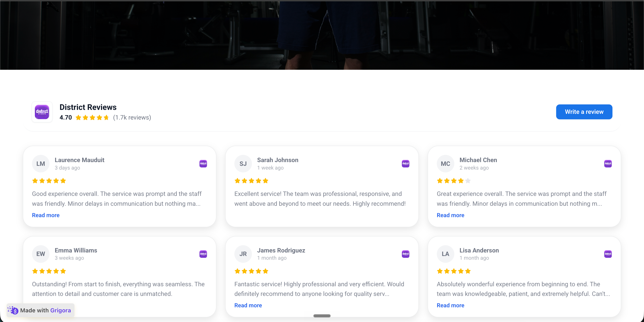Viewport: 644px width, 322px height.
Task: Click the '1 week ago' timestamp
Action: pyautogui.click(x=270, y=168)
